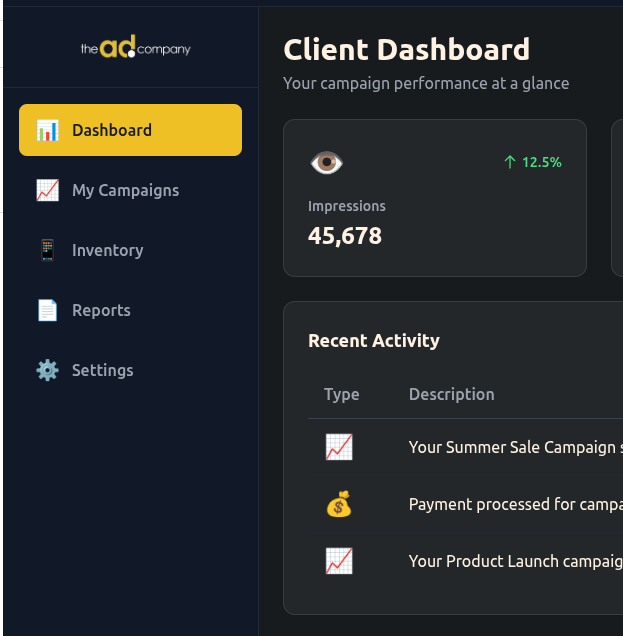Click the money bag payment activity icon

339,505
